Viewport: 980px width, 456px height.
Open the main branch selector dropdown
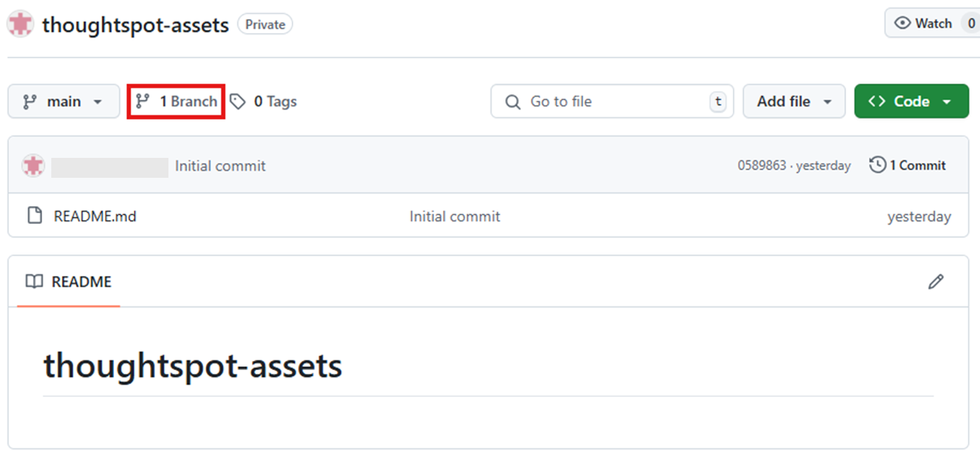[x=64, y=101]
